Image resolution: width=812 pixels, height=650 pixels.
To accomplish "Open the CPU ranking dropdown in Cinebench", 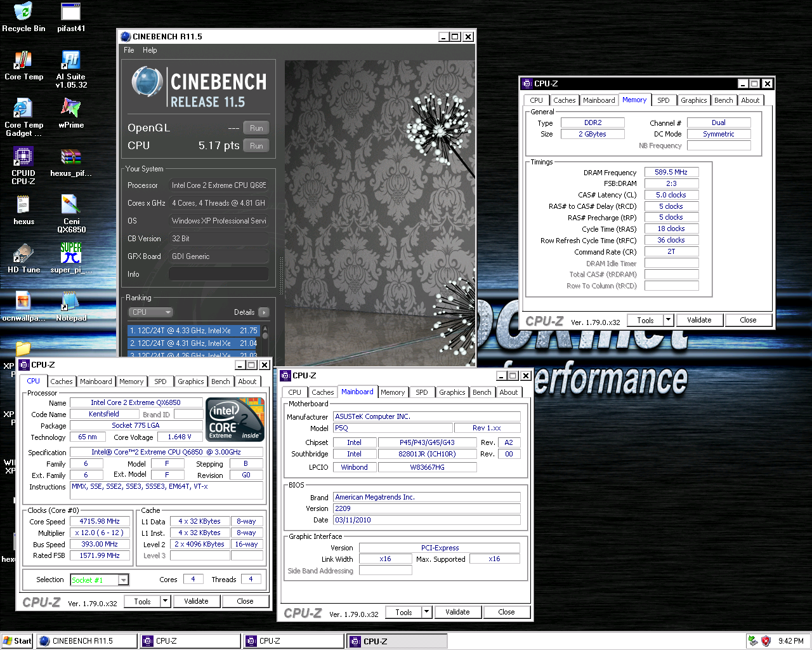I will 150,312.
